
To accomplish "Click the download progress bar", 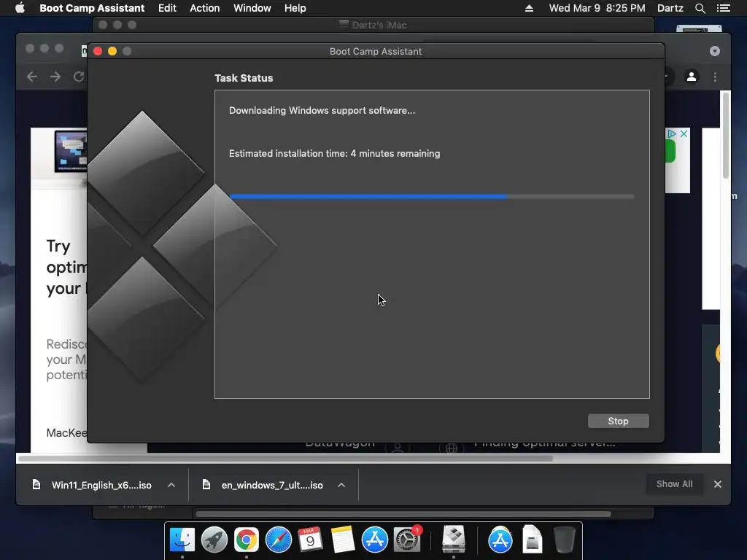I will pos(432,196).
